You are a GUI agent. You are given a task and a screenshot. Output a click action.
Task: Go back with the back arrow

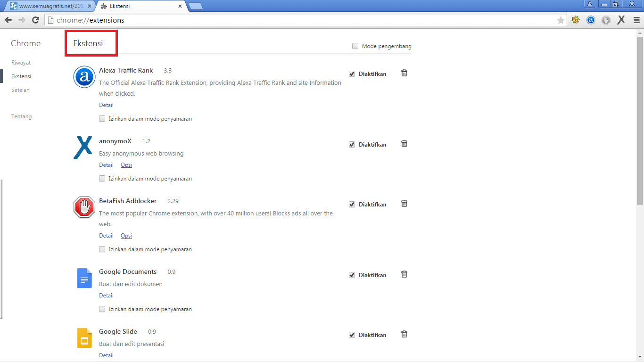coord(8,20)
